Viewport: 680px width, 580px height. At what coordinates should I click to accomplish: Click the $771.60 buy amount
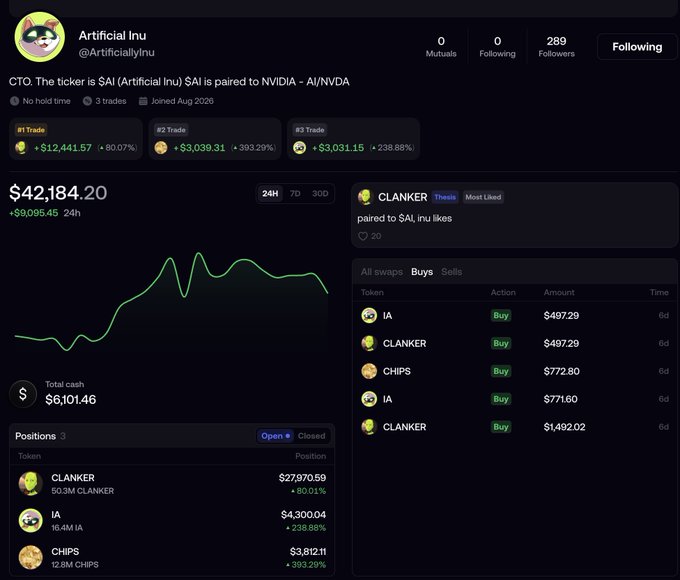pos(560,399)
